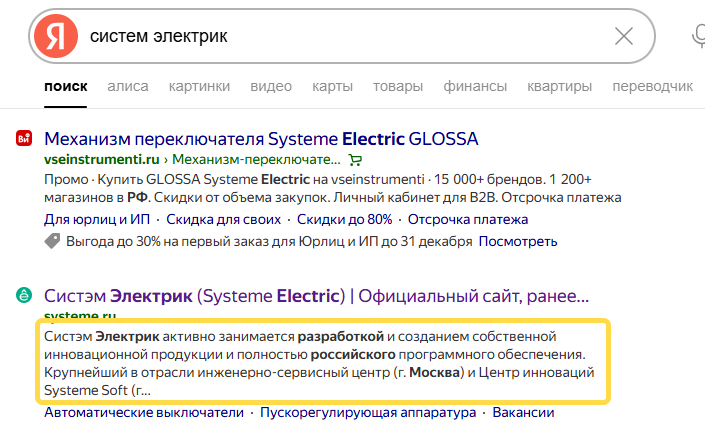Open the видео tab
The image size is (705, 443).
[271, 86]
